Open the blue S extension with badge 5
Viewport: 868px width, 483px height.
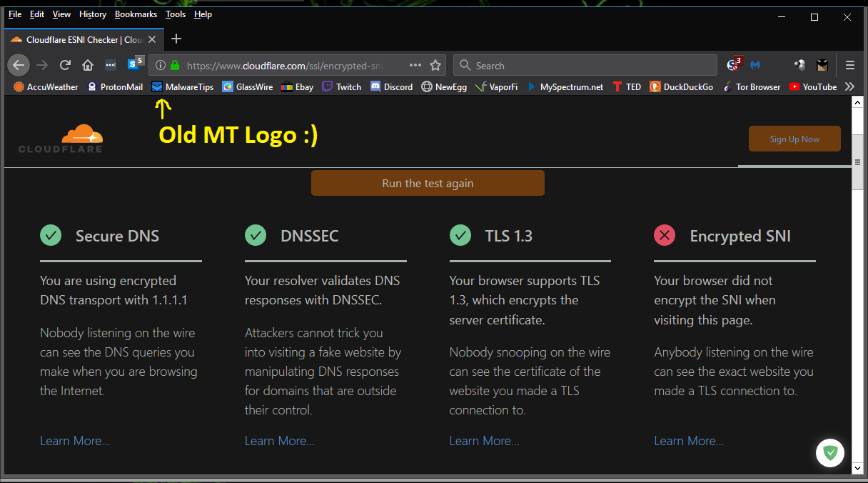pos(135,64)
